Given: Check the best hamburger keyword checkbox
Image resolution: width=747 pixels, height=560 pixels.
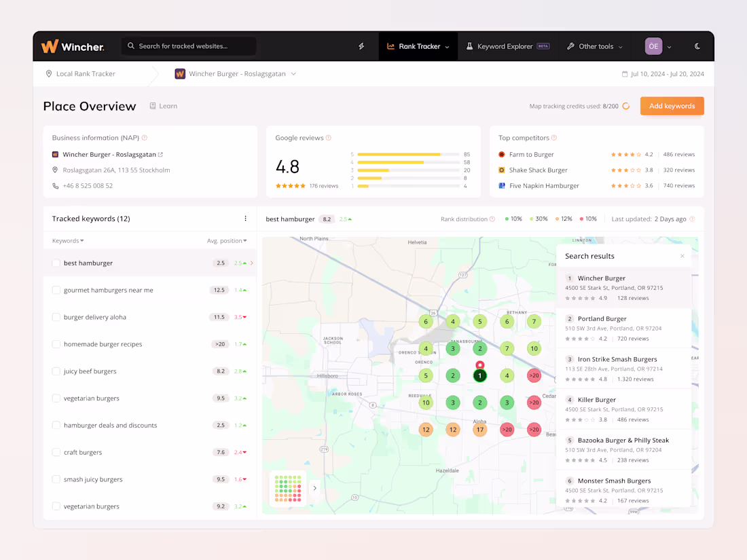Looking at the screenshot, I should (x=56, y=263).
